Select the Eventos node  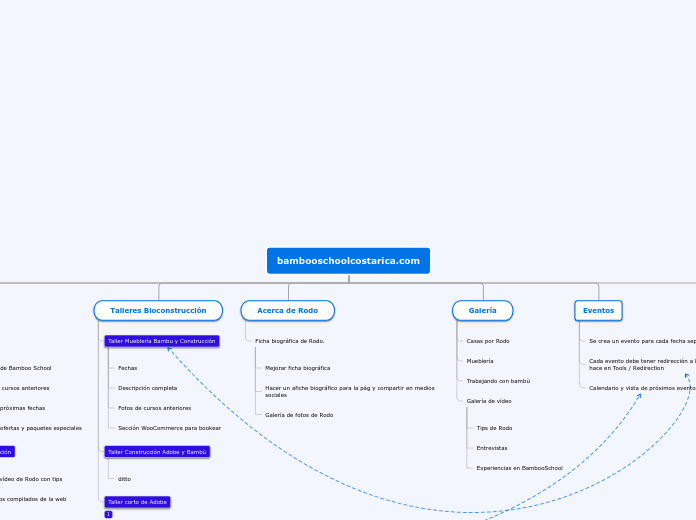pos(598,310)
